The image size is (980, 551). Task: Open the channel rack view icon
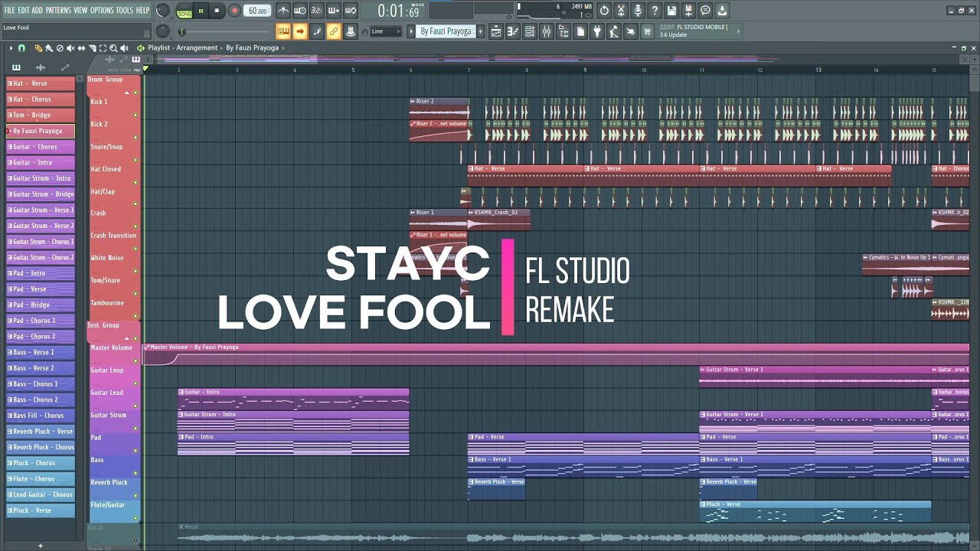[529, 31]
